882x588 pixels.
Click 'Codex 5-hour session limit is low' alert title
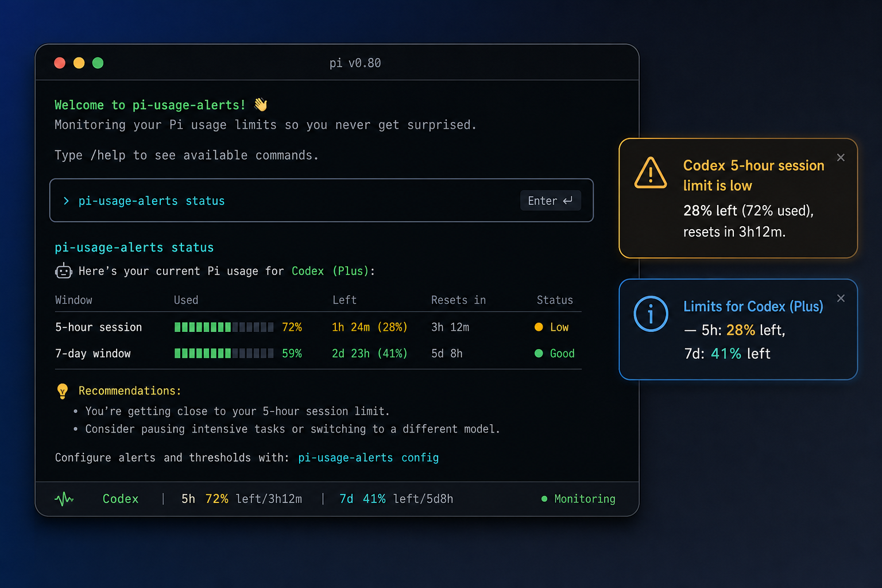click(x=753, y=175)
